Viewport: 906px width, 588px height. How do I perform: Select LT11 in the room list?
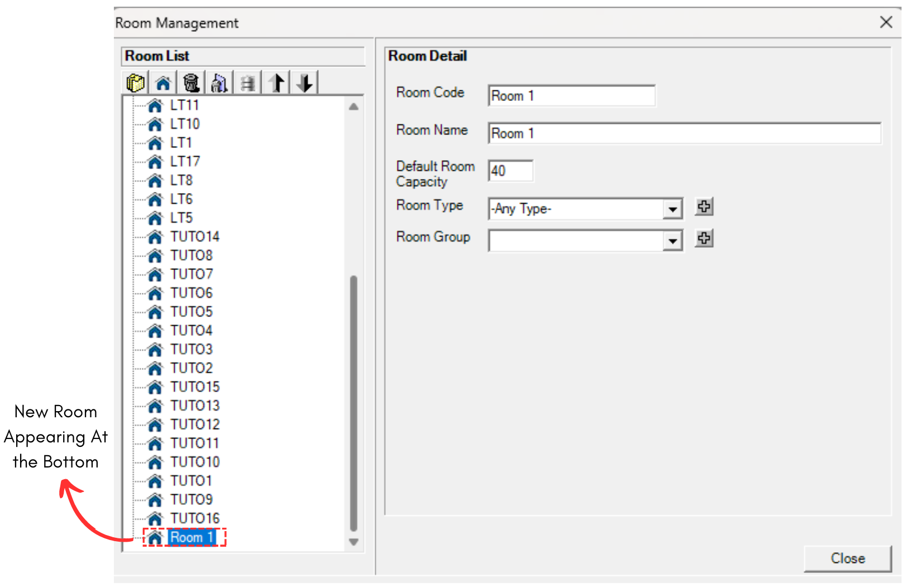tap(184, 105)
